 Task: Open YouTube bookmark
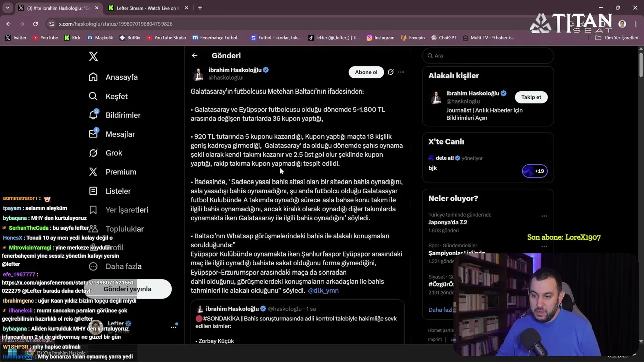click(x=45, y=38)
